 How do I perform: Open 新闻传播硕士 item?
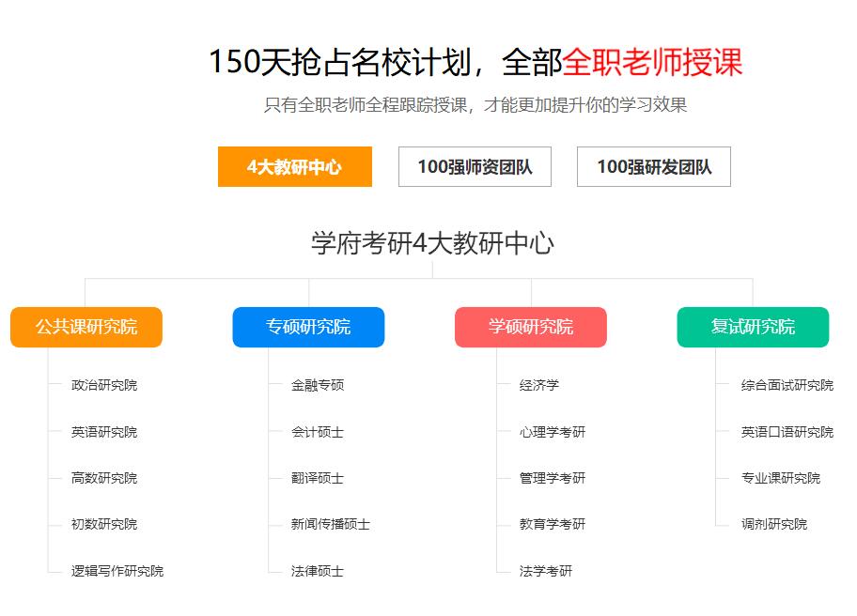point(330,524)
